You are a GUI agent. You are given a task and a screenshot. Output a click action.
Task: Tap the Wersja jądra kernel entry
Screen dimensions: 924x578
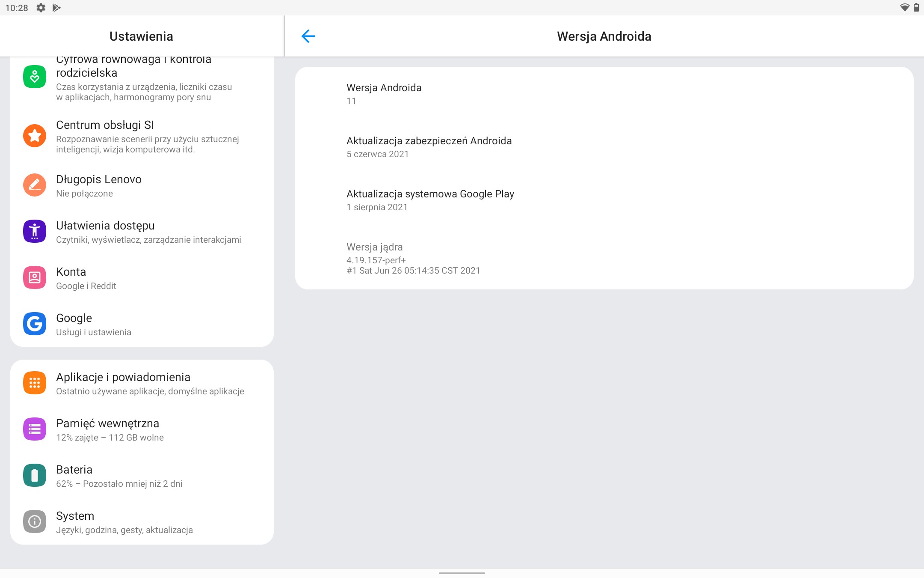(x=604, y=258)
